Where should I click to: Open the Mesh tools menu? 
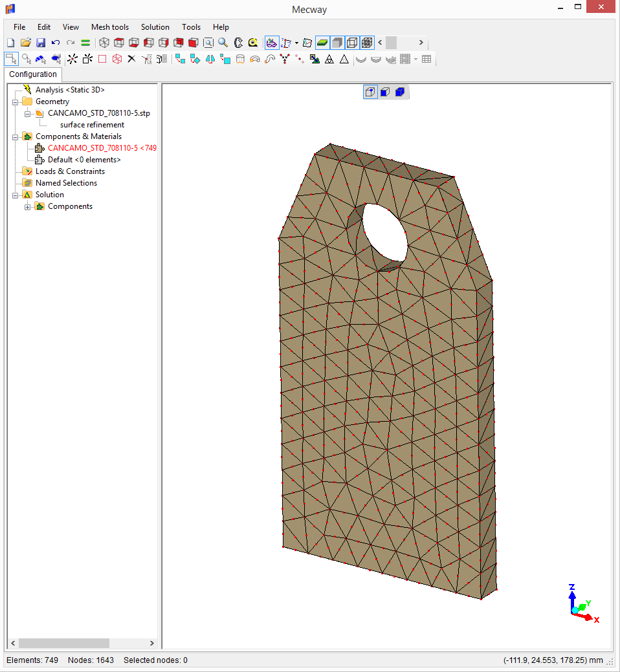click(x=110, y=27)
